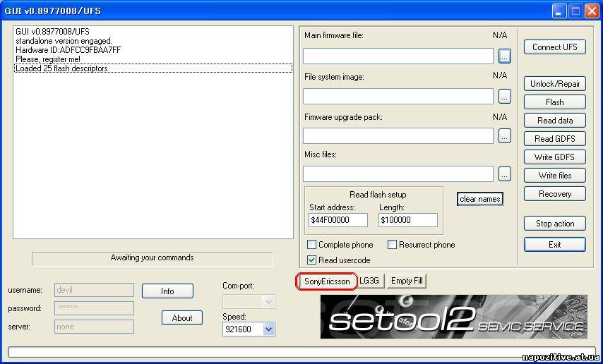Click the setool2 SEMC SERVICE banner
Image resolution: width=603 pixels, height=364 pixels.
click(x=454, y=317)
